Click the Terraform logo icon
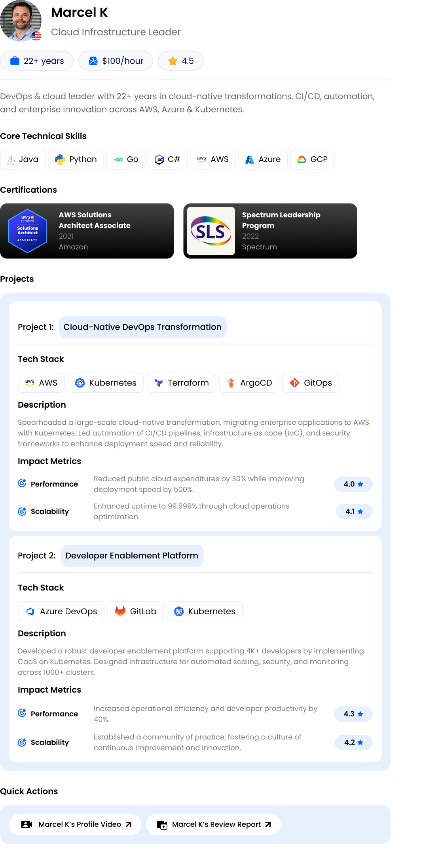This screenshot has height=868, width=421. click(159, 383)
